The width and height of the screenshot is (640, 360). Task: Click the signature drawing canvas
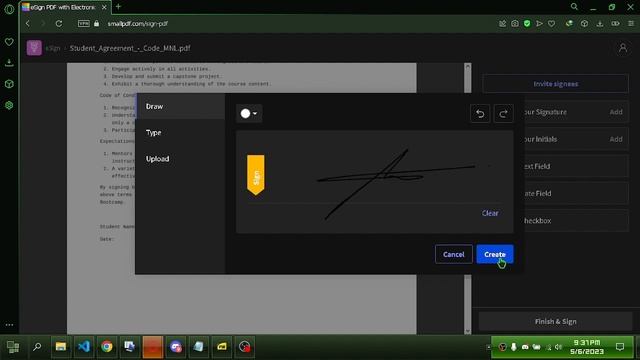(x=374, y=182)
